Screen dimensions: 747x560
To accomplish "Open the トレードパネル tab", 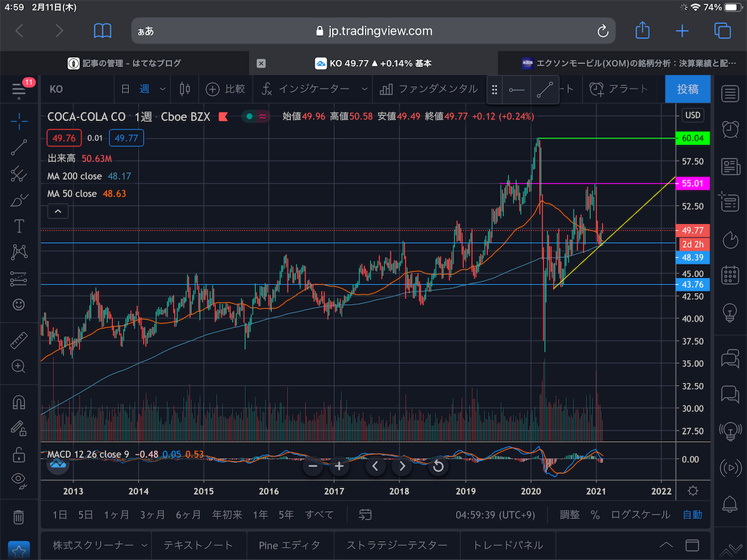I will point(508,545).
